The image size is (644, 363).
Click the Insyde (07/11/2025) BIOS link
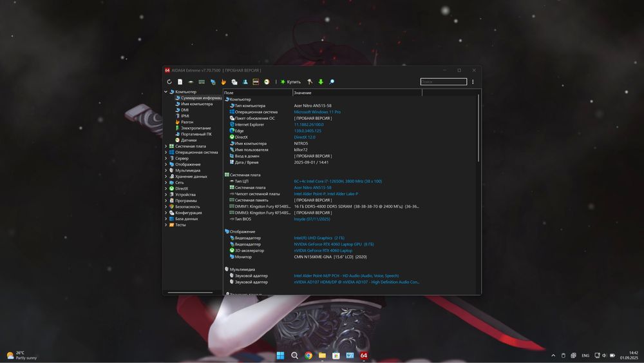click(x=312, y=219)
